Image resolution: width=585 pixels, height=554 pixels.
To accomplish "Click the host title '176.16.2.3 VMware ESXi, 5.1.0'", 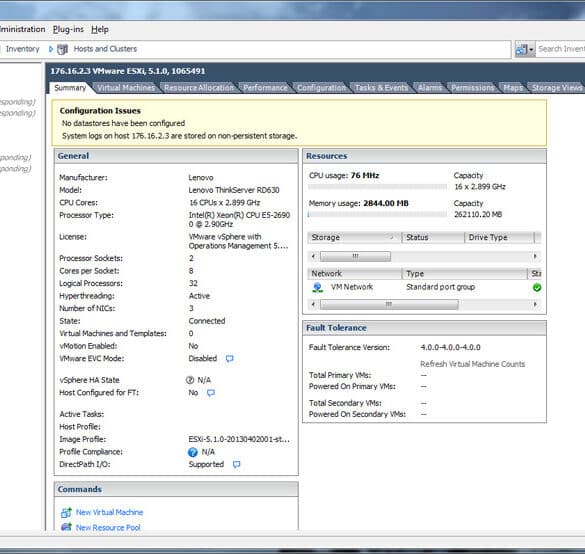I will 128,71.
